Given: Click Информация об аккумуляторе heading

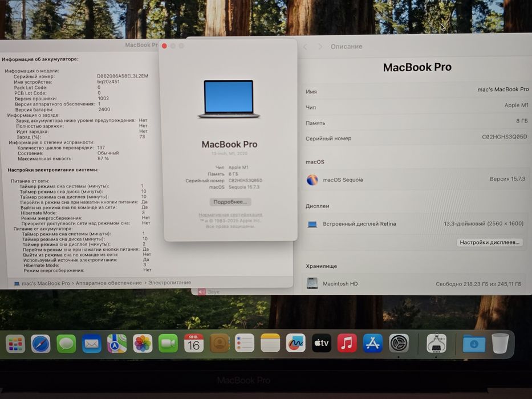Looking at the screenshot, I should 40,59.
